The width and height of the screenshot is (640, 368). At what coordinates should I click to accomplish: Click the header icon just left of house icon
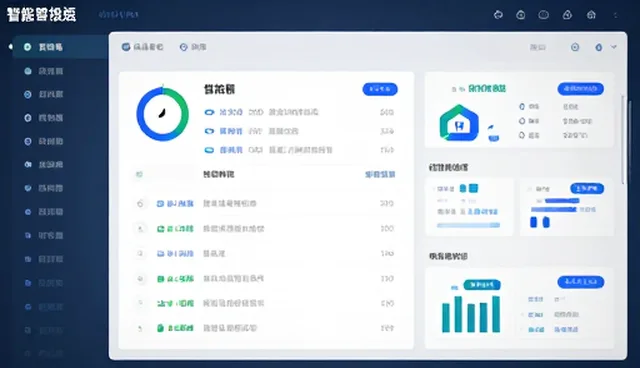(x=567, y=15)
